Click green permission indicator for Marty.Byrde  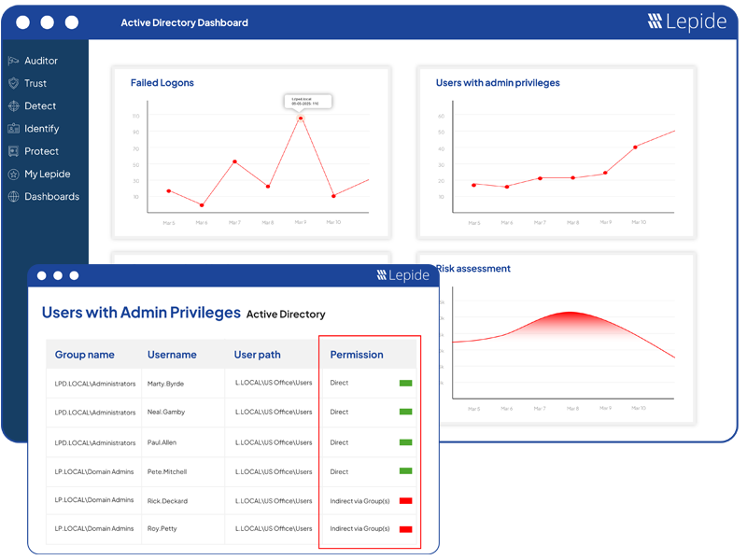[405, 384]
